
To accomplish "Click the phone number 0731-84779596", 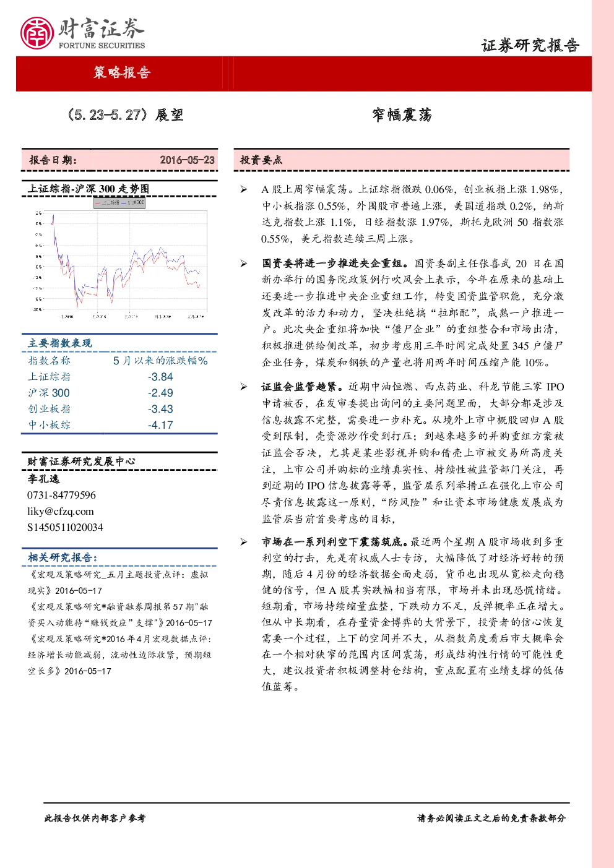I will tap(61, 495).
